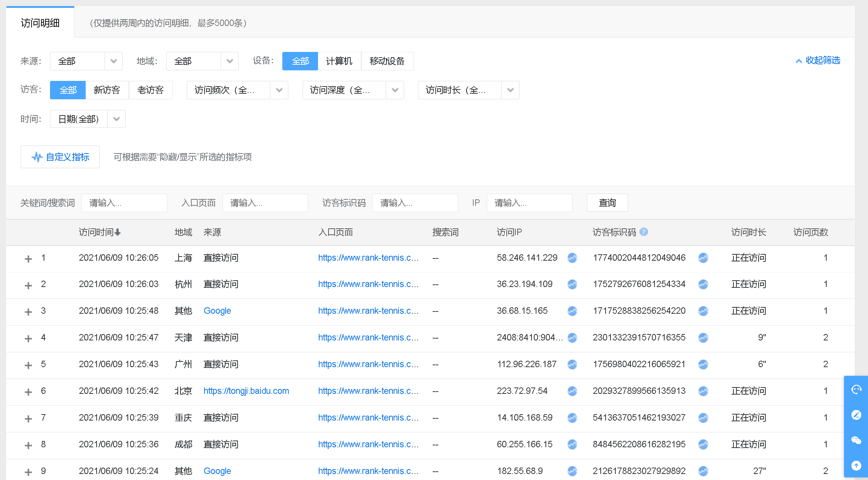Click trend icon next to IP 58.246.141.229
868x480 pixels.
click(572, 258)
